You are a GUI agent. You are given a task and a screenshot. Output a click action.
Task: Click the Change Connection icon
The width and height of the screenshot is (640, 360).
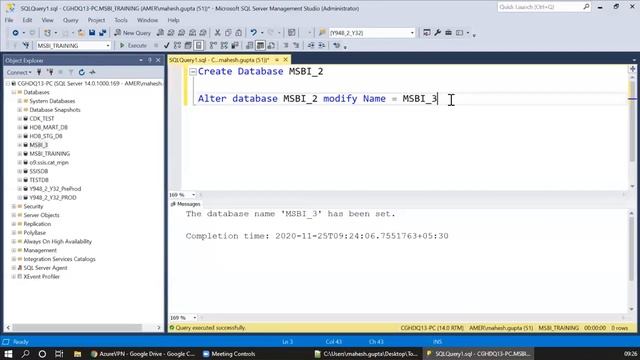click(x=26, y=45)
